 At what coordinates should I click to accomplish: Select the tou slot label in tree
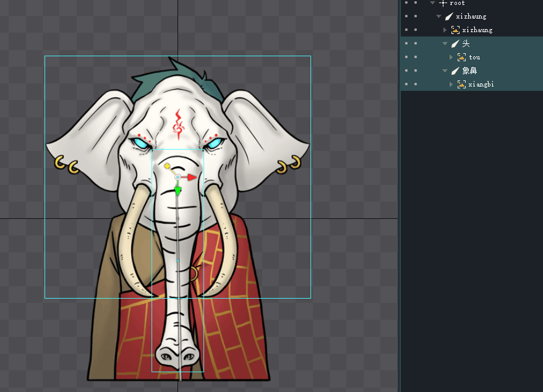click(x=474, y=58)
